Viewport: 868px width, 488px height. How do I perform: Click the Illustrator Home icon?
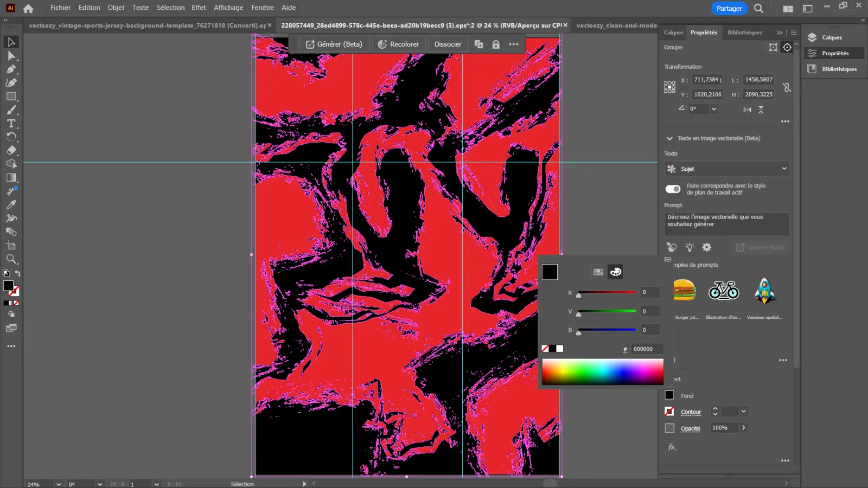(x=28, y=8)
